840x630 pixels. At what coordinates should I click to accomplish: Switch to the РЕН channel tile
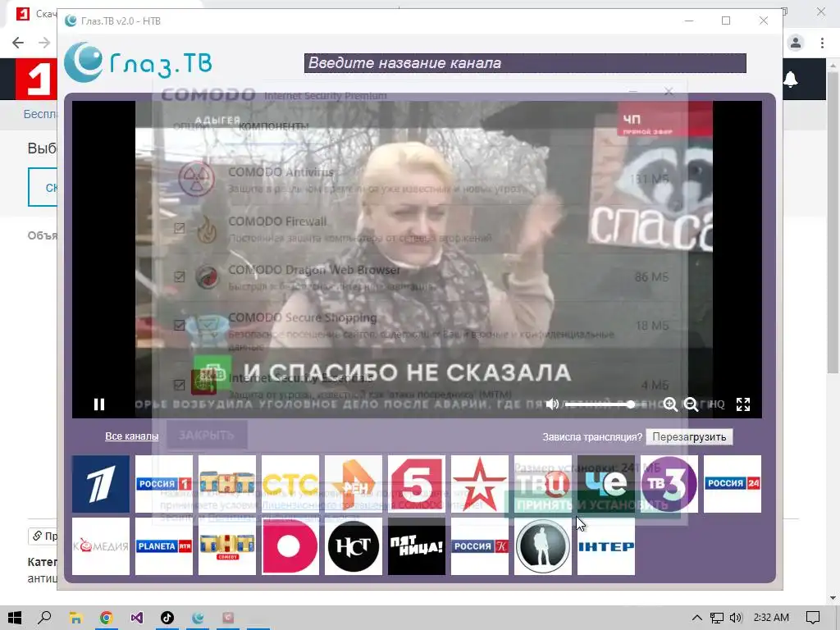point(354,484)
